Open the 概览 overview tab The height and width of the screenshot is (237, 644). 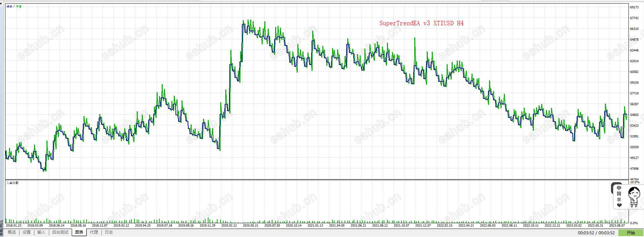[x=12, y=232]
